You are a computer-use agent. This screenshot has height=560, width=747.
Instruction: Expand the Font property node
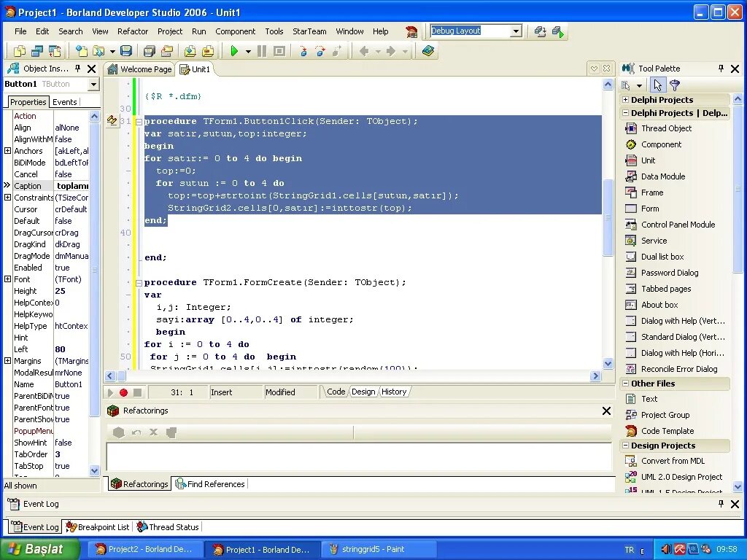pyautogui.click(x=7, y=279)
